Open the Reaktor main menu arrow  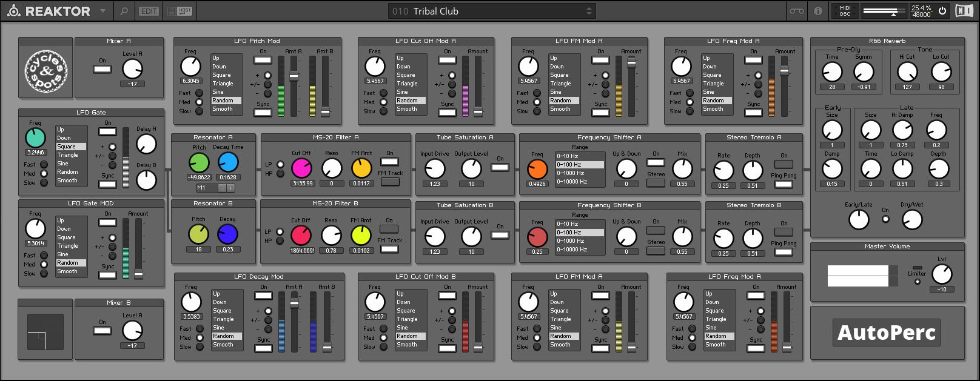tap(102, 11)
